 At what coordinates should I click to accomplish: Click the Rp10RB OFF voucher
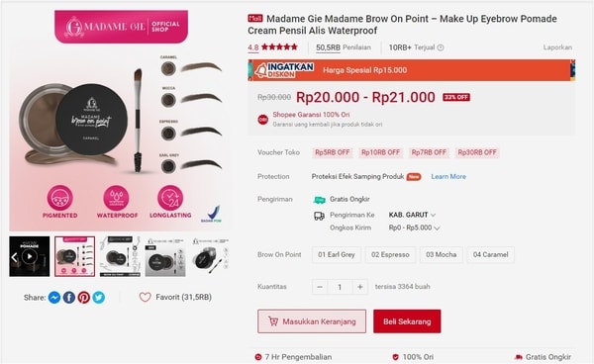(x=380, y=152)
